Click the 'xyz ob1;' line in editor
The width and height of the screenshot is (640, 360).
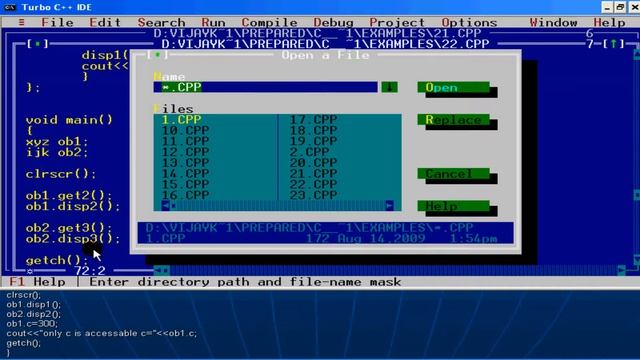tap(57, 142)
